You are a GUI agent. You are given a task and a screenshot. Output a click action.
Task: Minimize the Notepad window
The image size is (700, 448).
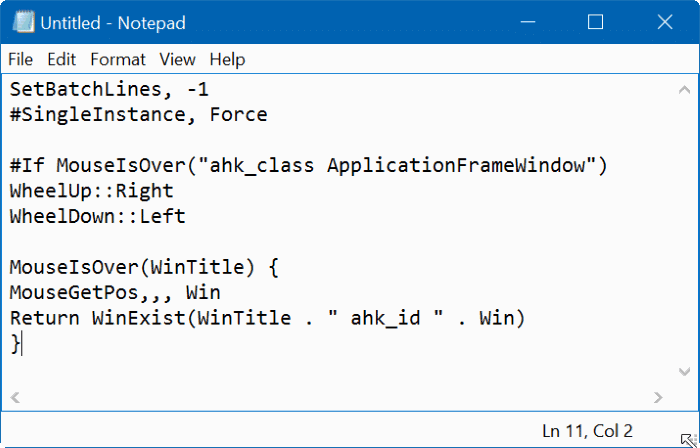(528, 21)
